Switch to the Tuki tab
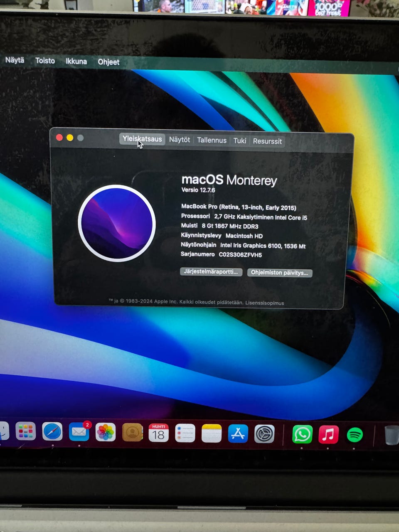The image size is (399, 532). pyautogui.click(x=240, y=140)
